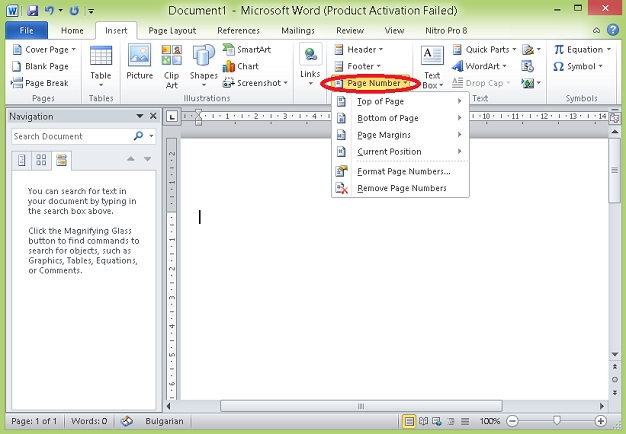626x434 pixels.
Task: Choose Format Page Numbers from menu
Action: click(403, 171)
